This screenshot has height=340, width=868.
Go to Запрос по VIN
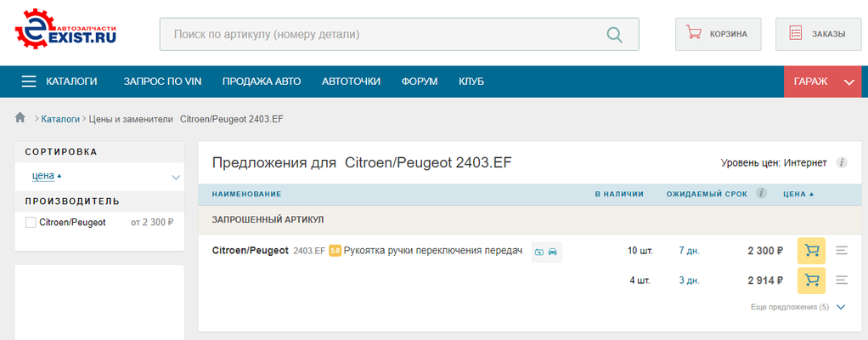click(163, 82)
